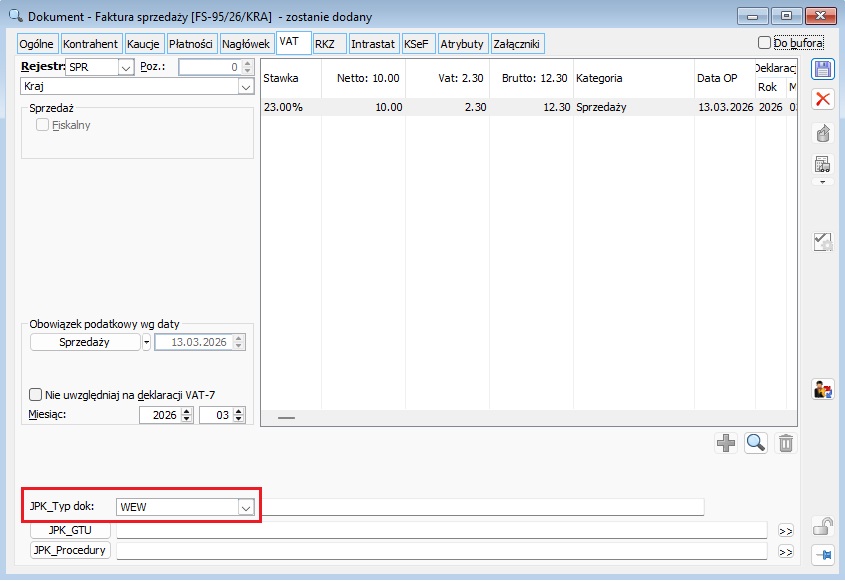Click the export document arrow icon
Viewport: 845px width, 581px height.
822,133
